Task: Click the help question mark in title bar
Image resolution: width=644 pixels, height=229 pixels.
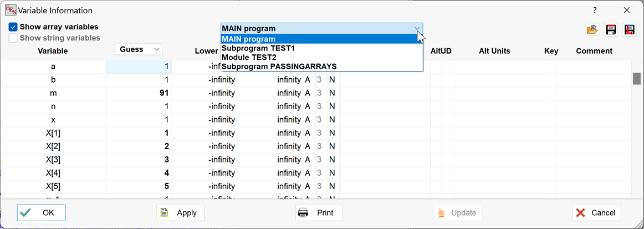Action: coord(595,11)
